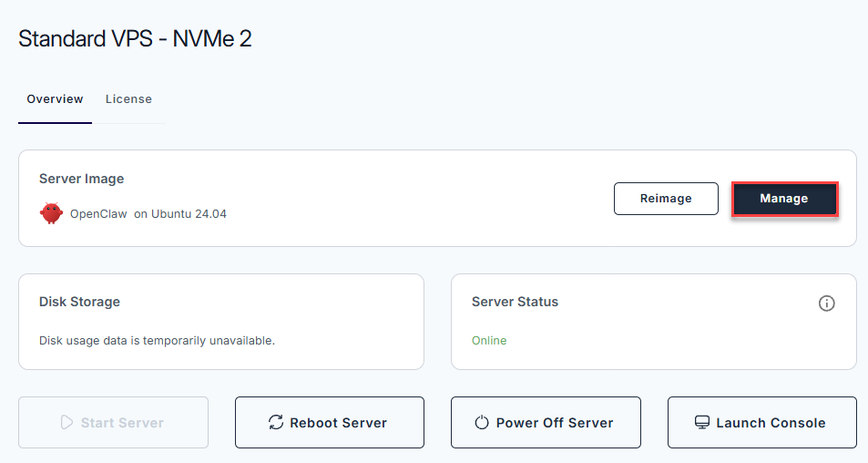Click 'Disk usage data is temporarily unavailable.'
This screenshot has width=868, height=463.
(157, 341)
